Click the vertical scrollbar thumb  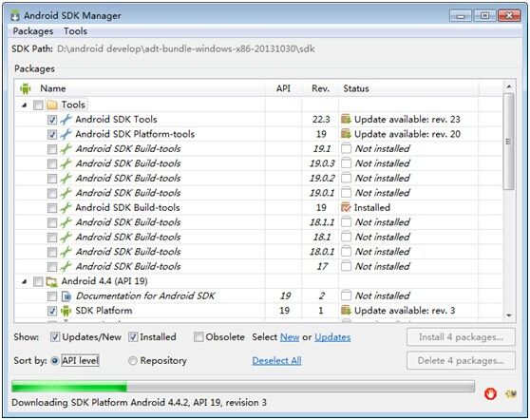(509, 142)
